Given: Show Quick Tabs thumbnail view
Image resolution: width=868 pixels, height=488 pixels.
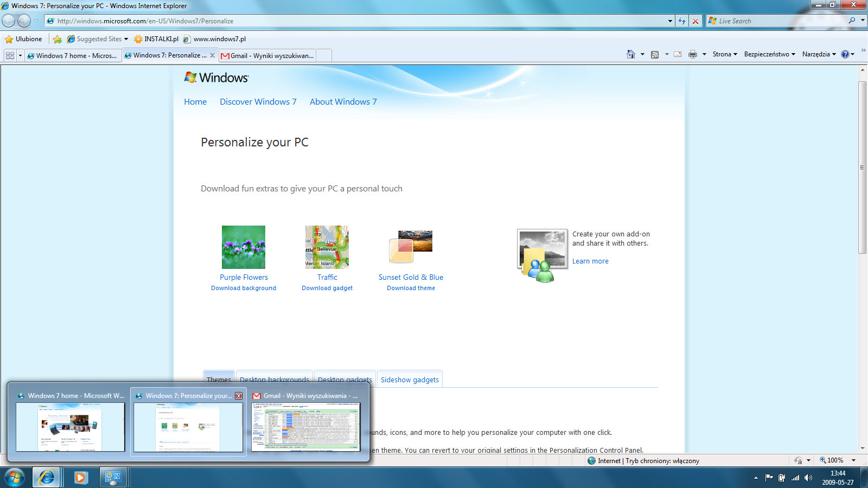Looking at the screenshot, I should (10, 55).
